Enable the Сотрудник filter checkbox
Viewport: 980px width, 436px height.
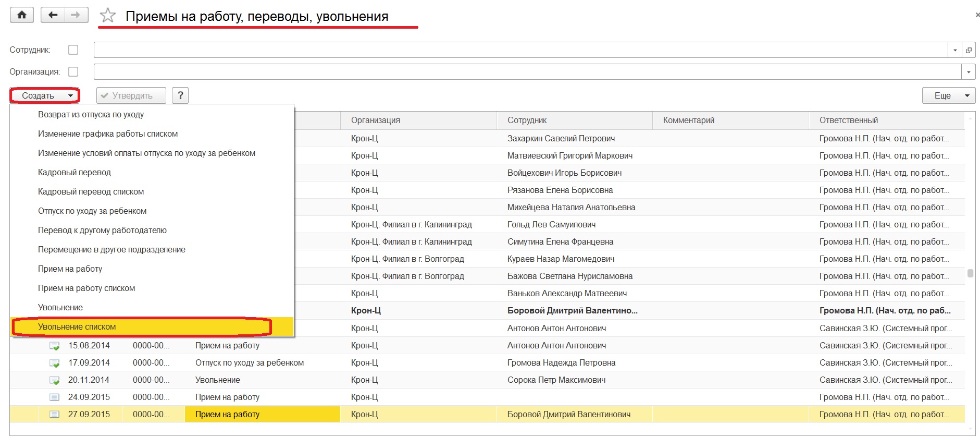73,50
